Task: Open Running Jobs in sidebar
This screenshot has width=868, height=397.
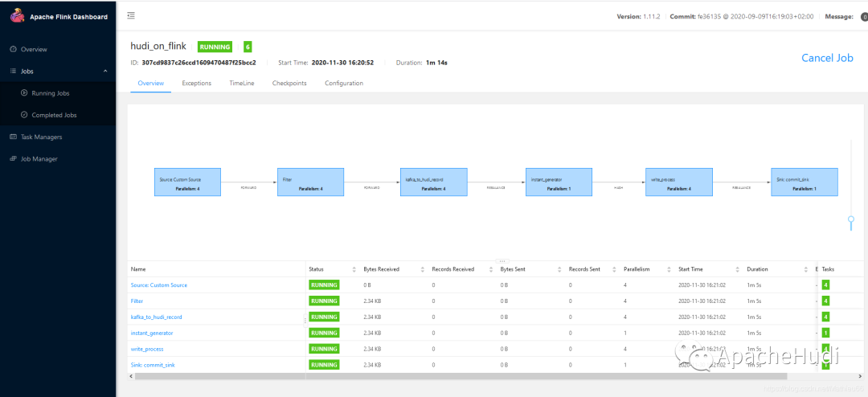Action: click(x=51, y=93)
